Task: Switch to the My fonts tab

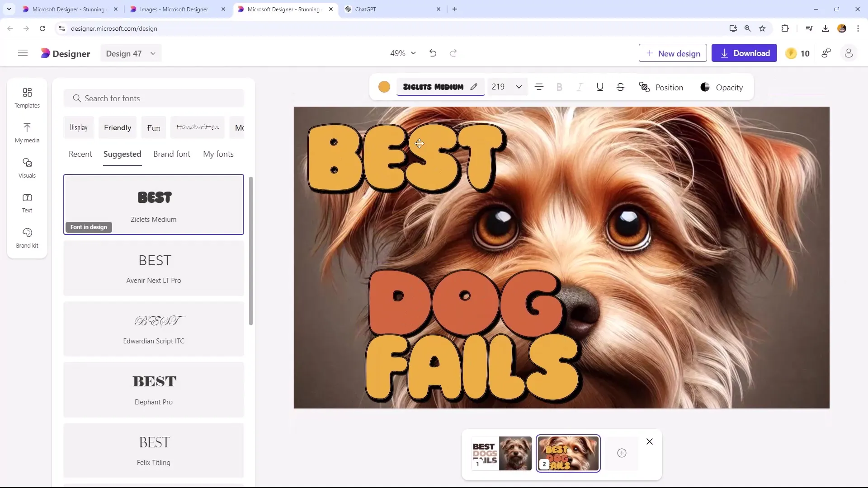Action: 218,154
